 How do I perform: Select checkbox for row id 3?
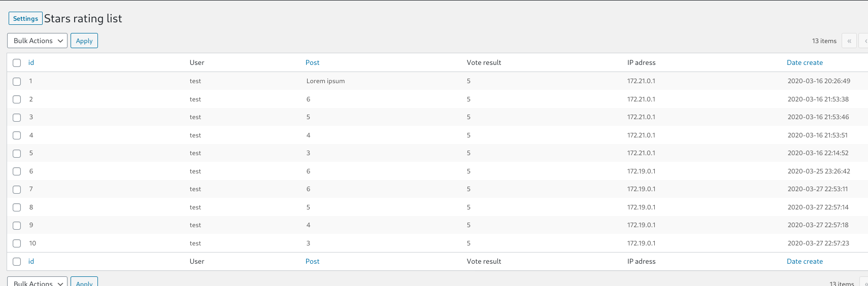point(17,117)
